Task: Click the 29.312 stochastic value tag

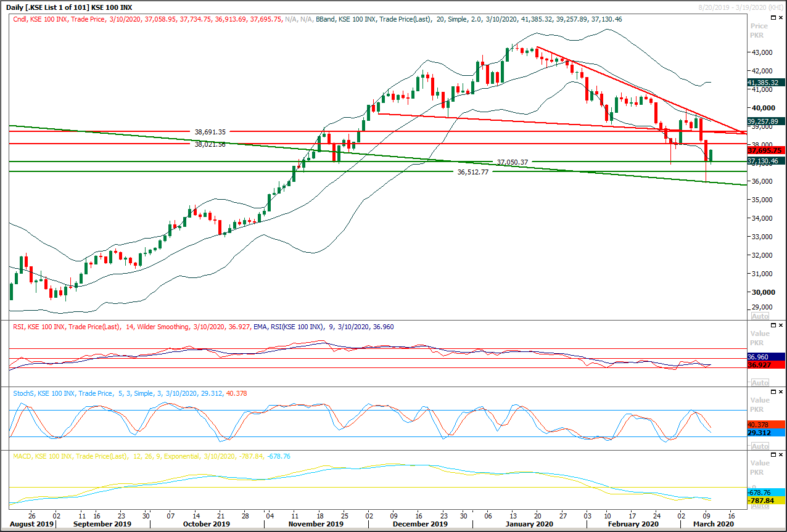Action: pos(765,433)
